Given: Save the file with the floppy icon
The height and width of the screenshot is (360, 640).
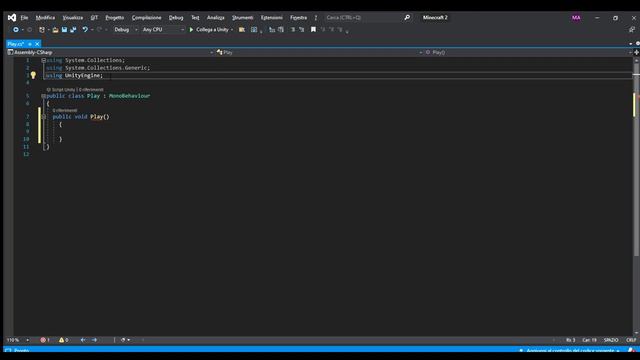Looking at the screenshot, I should pos(64,30).
